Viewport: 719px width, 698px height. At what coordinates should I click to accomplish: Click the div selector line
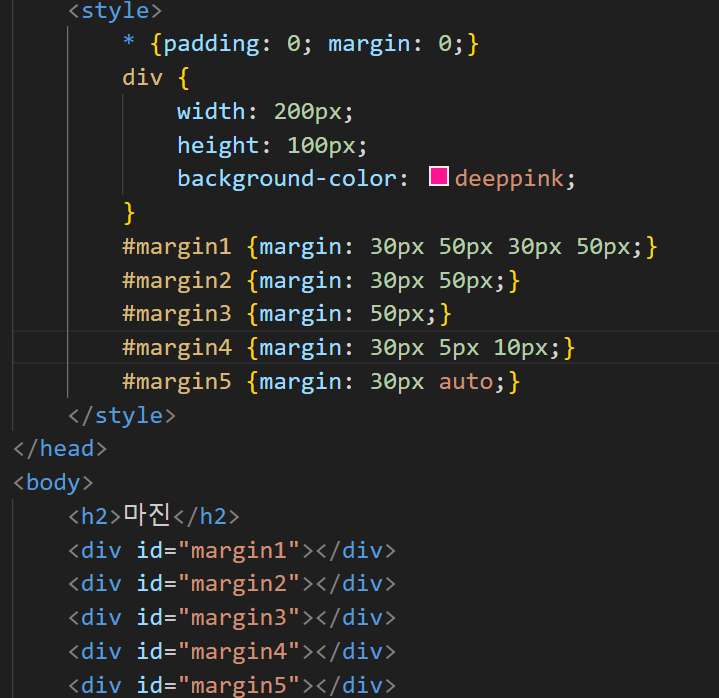[156, 77]
